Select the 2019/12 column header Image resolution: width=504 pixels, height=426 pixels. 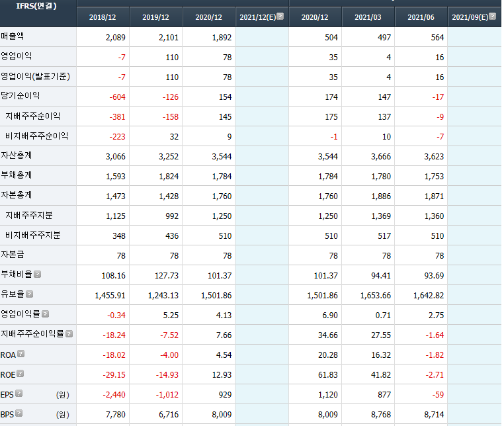pyautogui.click(x=155, y=17)
